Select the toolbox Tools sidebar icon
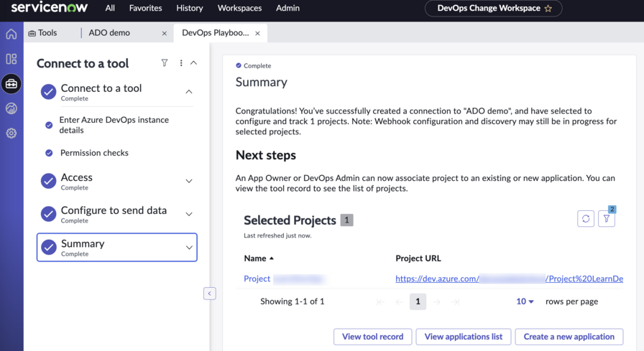 click(x=11, y=84)
